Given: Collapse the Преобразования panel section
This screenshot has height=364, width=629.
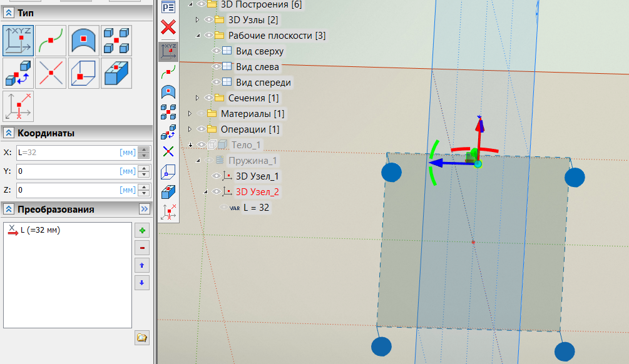Looking at the screenshot, I should [8, 209].
